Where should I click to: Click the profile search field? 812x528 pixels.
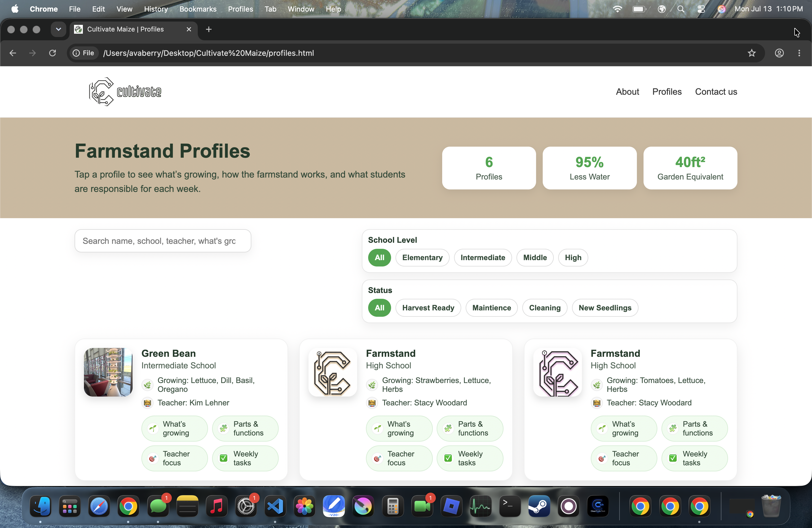click(x=163, y=241)
